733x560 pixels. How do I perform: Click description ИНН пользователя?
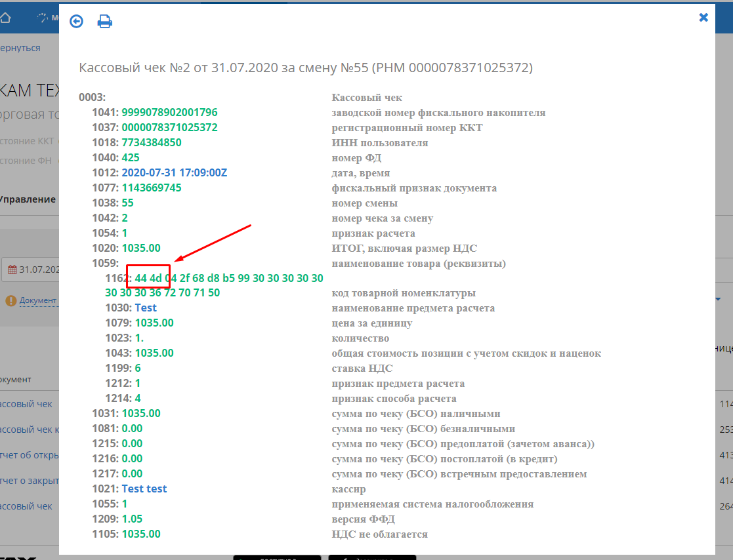tap(380, 142)
